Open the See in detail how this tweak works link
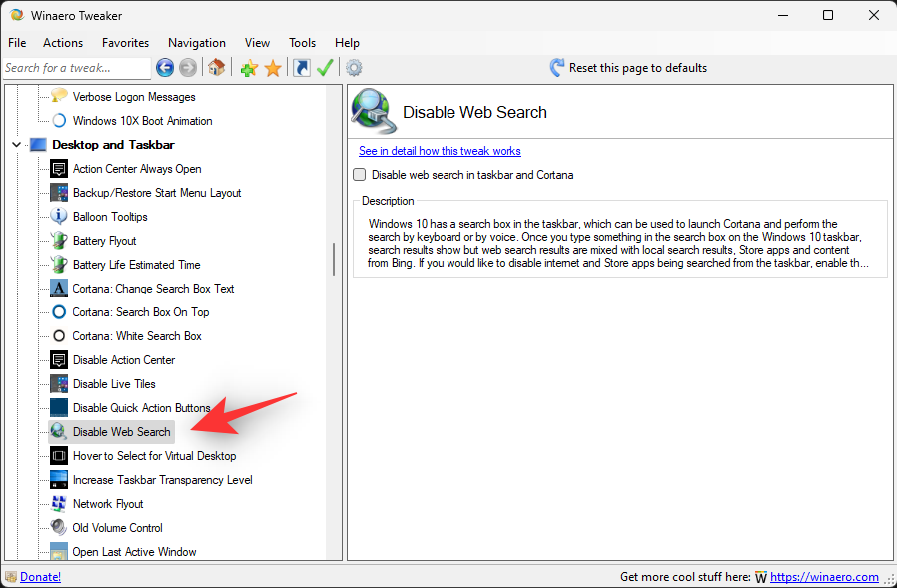The height and width of the screenshot is (588, 897). (x=440, y=151)
